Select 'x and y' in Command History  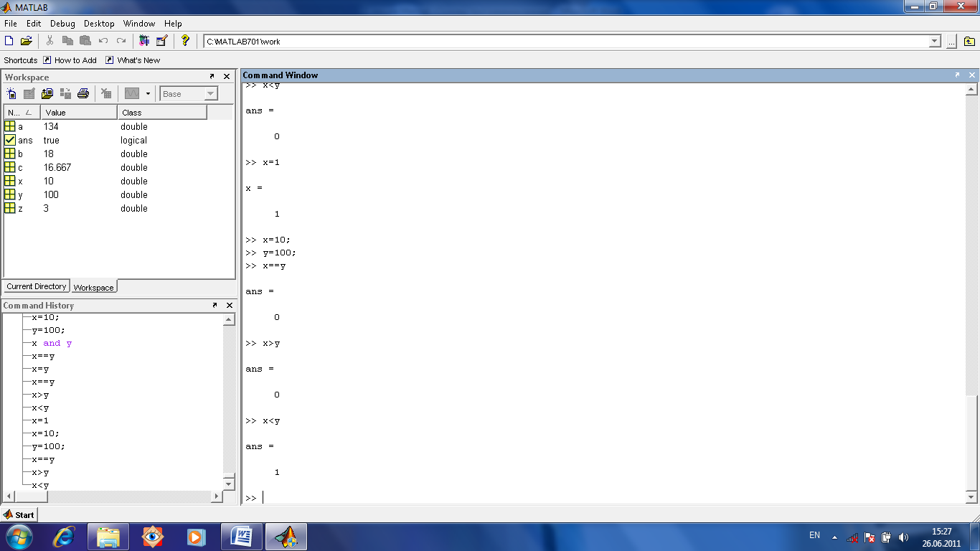tap(52, 343)
